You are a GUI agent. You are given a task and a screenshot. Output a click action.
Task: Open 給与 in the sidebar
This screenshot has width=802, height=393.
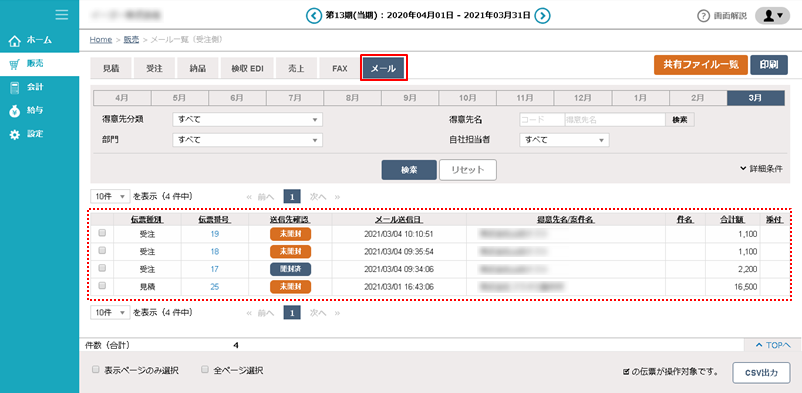point(39,111)
